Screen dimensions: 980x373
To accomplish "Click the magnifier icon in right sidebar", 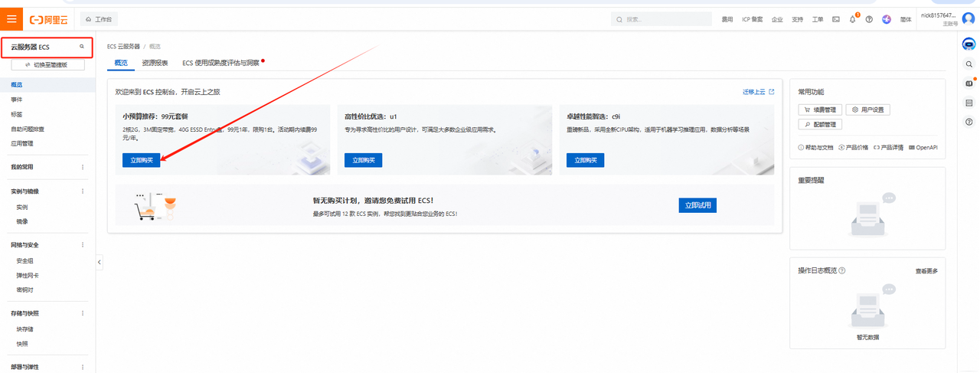I will click(969, 64).
